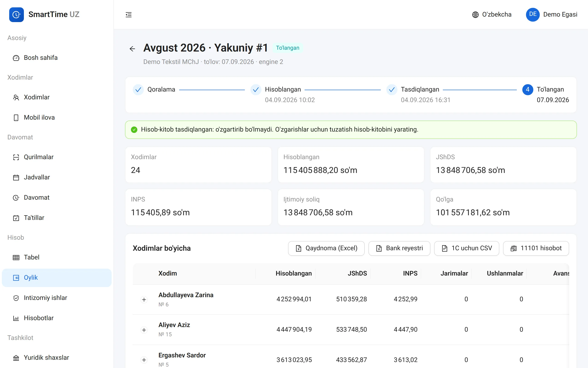Open Davomat menu item with clock icon
The width and height of the screenshot is (588, 368).
56,198
